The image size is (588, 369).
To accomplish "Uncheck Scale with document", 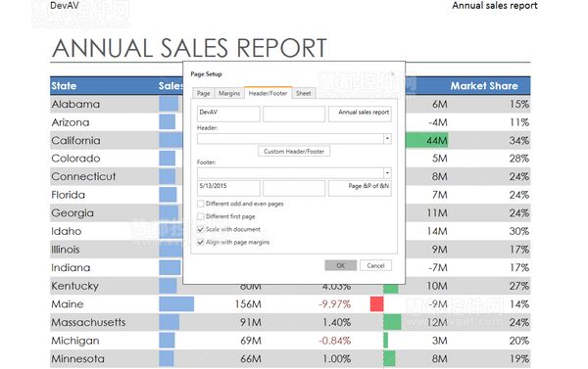I will (x=201, y=229).
